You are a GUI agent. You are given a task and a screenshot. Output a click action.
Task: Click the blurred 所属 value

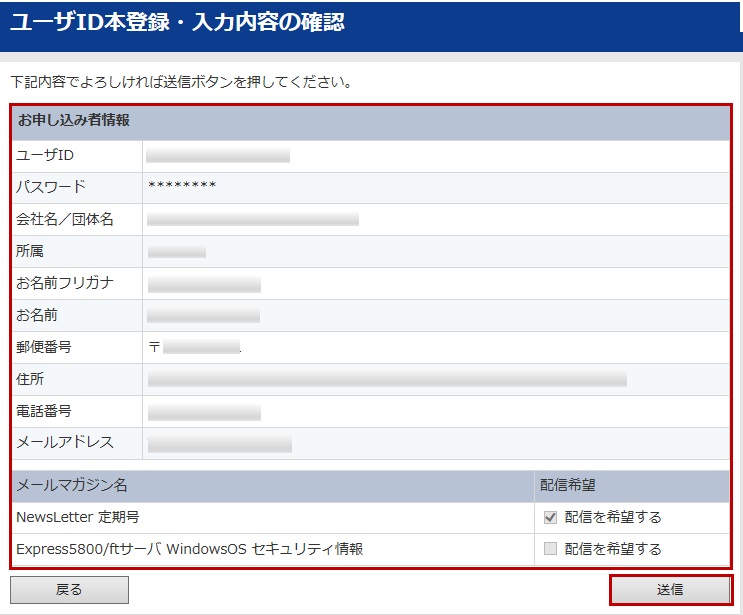[177, 251]
